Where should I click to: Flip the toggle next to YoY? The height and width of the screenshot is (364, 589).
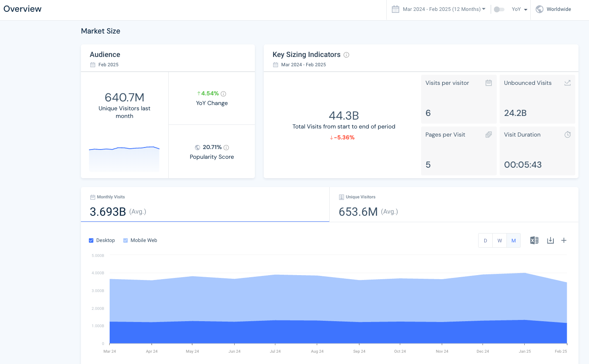tap(499, 9)
